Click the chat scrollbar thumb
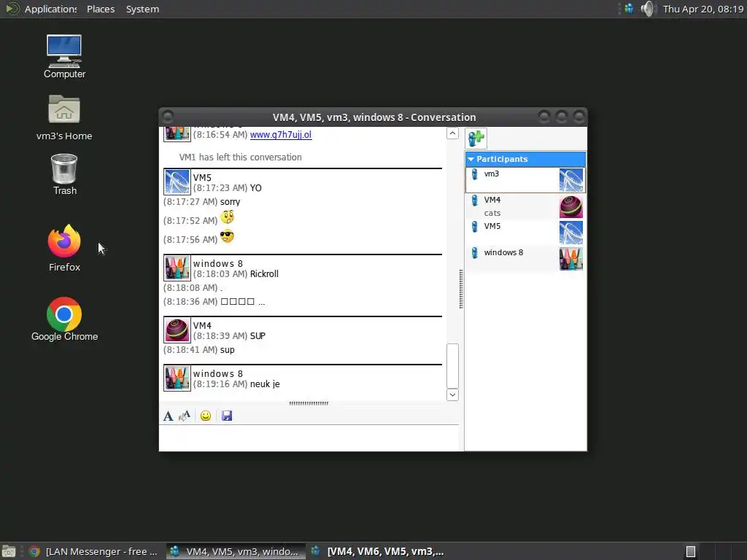The width and height of the screenshot is (747, 560). point(452,366)
